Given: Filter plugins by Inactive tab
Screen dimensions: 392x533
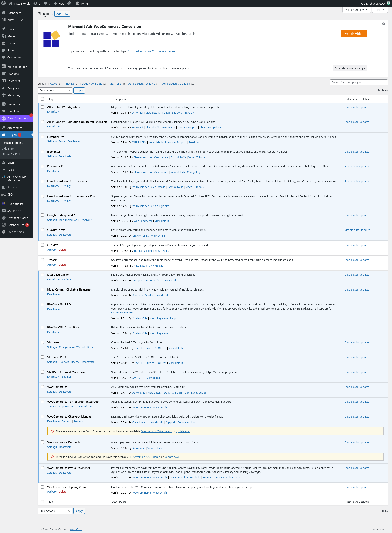Looking at the screenshot, I should pyautogui.click(x=70, y=84).
